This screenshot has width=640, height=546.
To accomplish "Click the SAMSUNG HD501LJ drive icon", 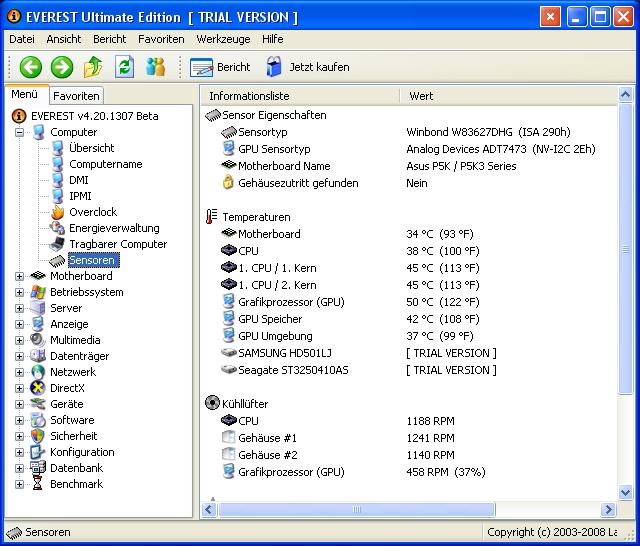I will pyautogui.click(x=229, y=353).
